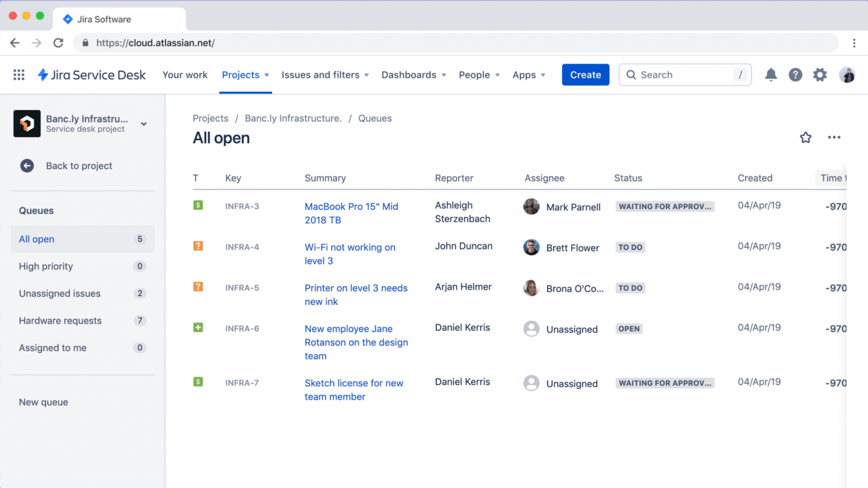Click the Banc.ly Infrastructure project avatar
The height and width of the screenshot is (488, 868).
click(x=27, y=123)
